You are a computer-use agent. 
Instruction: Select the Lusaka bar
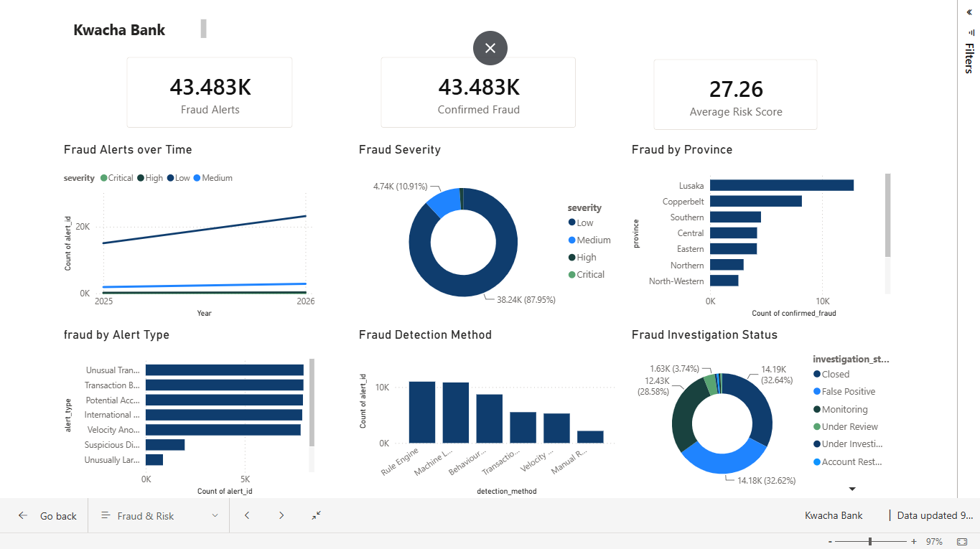pyautogui.click(x=782, y=185)
